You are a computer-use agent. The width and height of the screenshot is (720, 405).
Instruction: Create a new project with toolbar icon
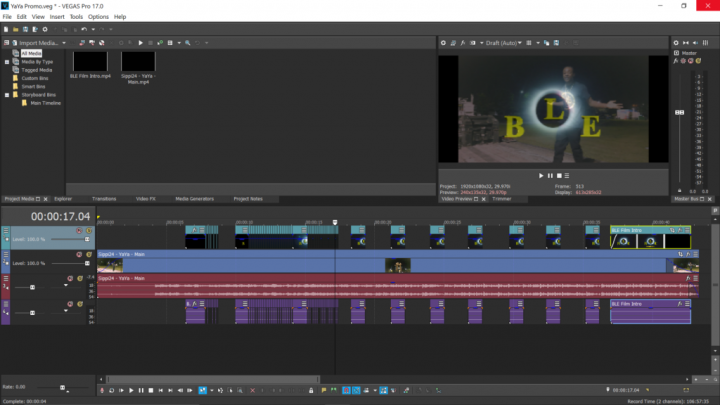(x=6, y=29)
